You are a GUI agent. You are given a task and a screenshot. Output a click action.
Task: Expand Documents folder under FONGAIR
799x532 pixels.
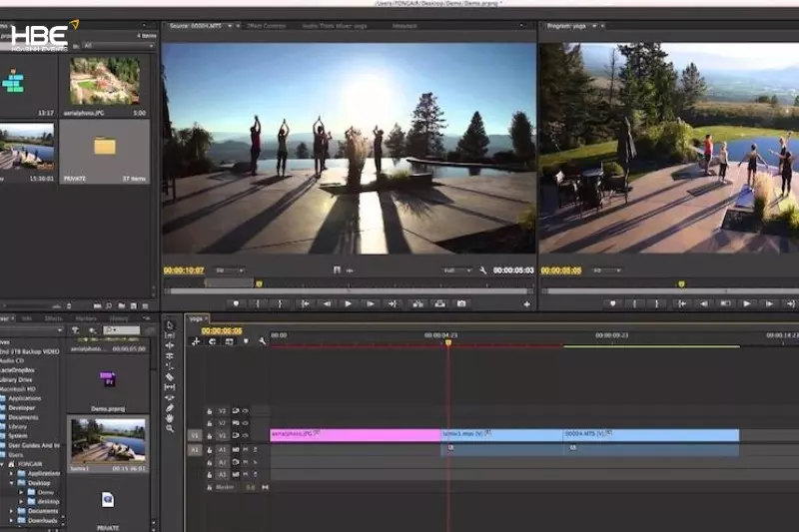click(12, 511)
